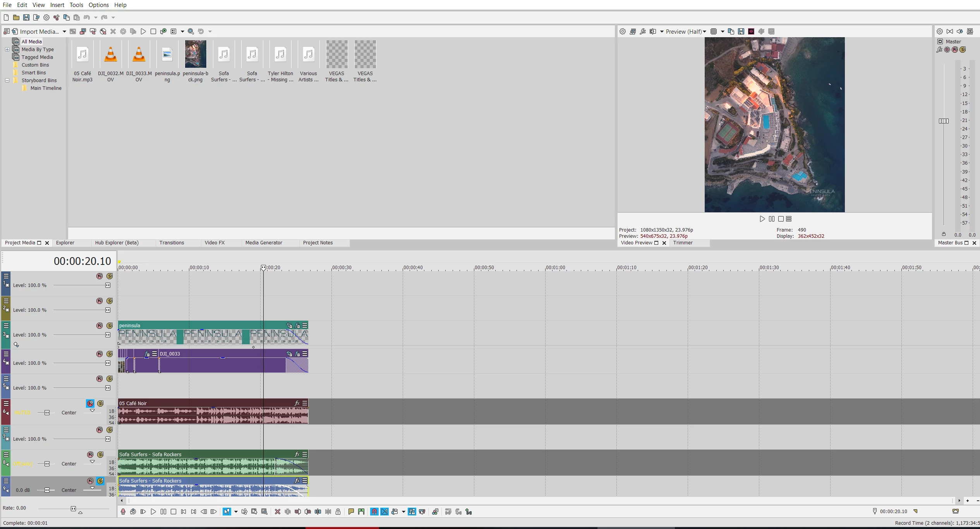Open Event FX on DJI_0033 clip
Viewport: 980px width, 529px height.
(297, 354)
